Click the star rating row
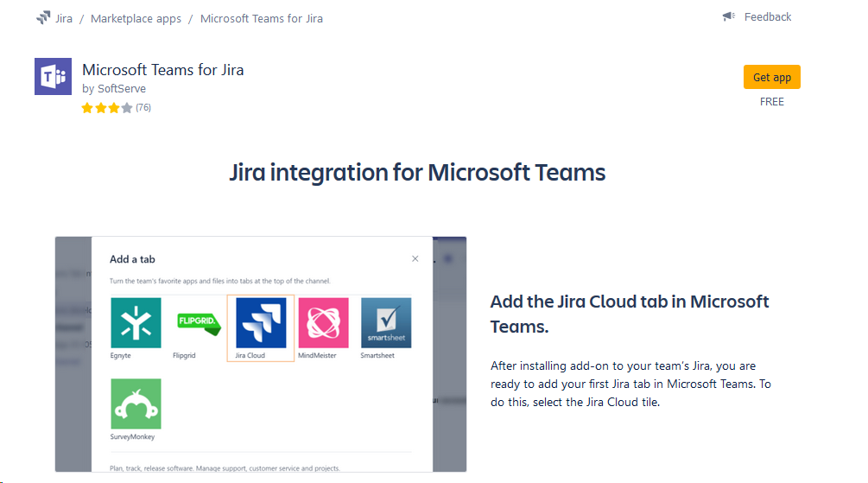Image resolution: width=868 pixels, height=483 pixels. click(107, 107)
